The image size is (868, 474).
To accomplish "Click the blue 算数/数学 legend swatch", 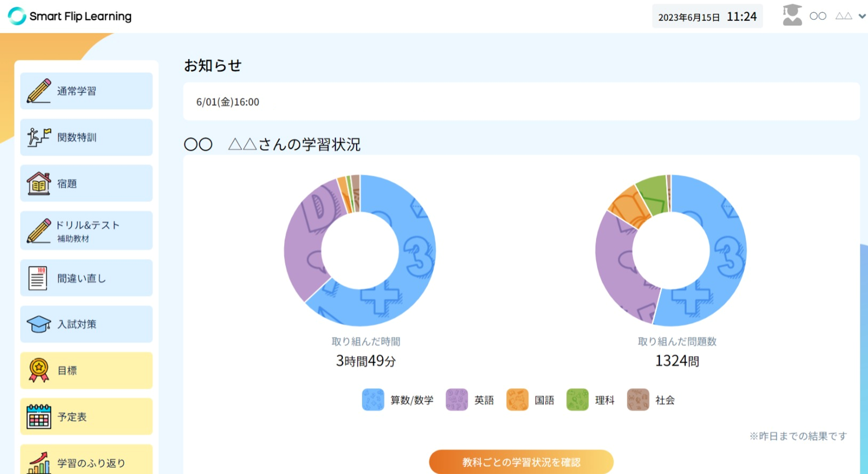I will tap(373, 399).
